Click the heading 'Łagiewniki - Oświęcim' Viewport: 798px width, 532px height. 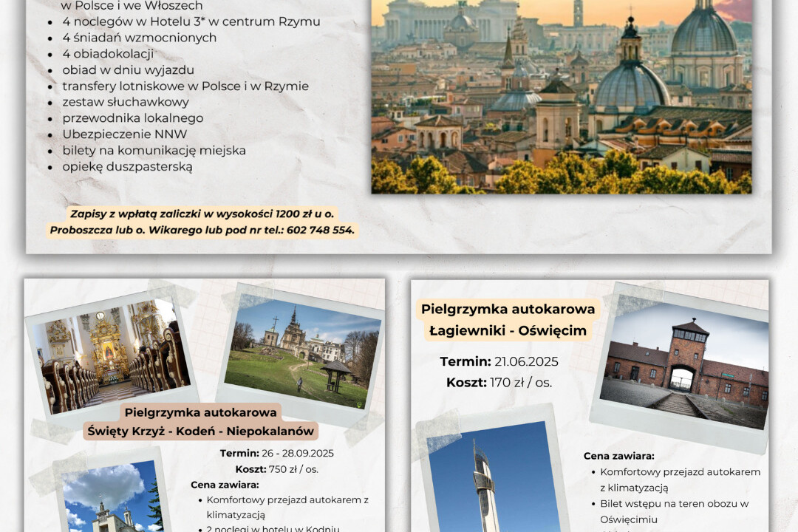pyautogui.click(x=508, y=331)
